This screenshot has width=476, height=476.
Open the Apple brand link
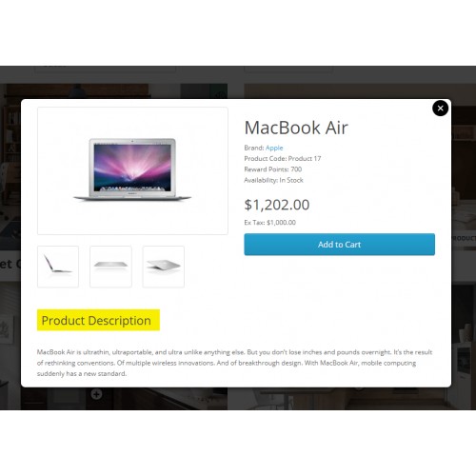point(274,148)
